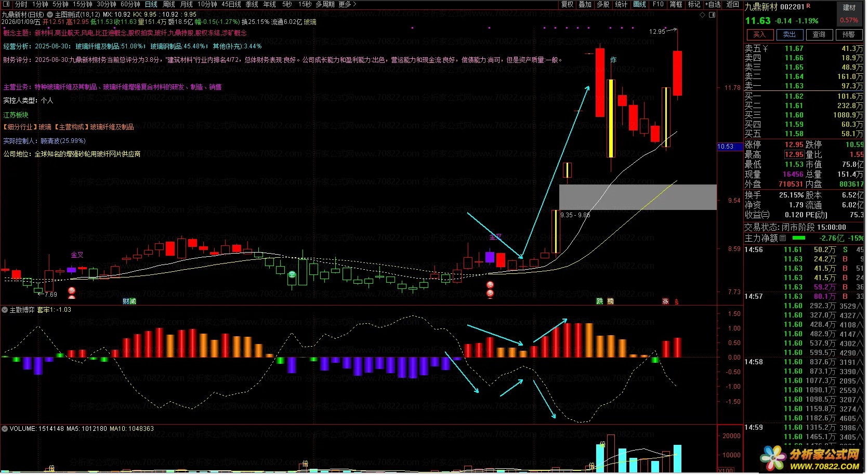
Task: Click the 江苏板块 sector label
Action: 16,115
